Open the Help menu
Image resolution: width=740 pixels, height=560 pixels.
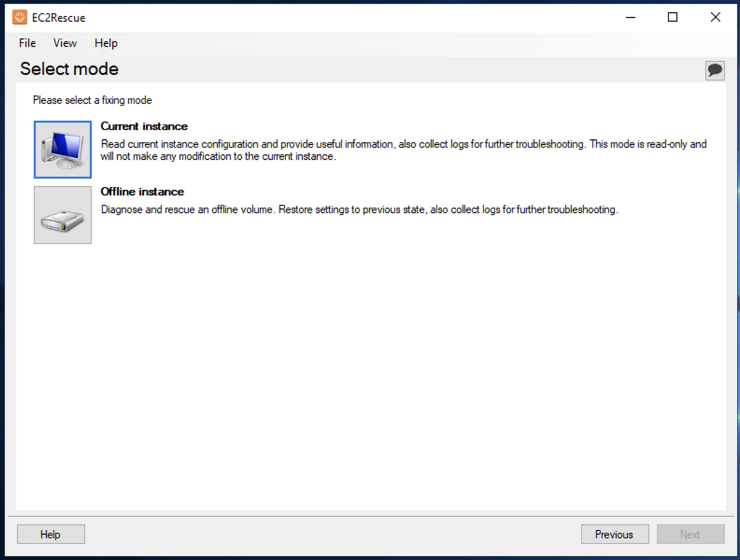[106, 43]
